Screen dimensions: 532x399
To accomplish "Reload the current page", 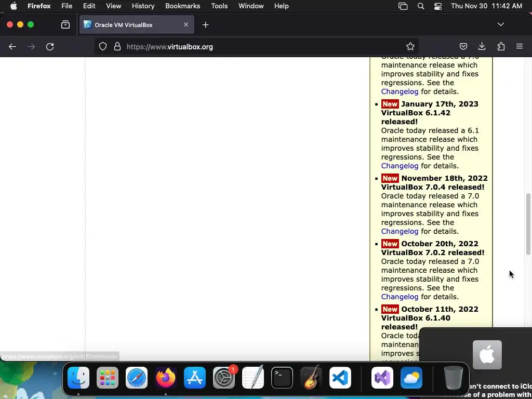I will tap(50, 47).
